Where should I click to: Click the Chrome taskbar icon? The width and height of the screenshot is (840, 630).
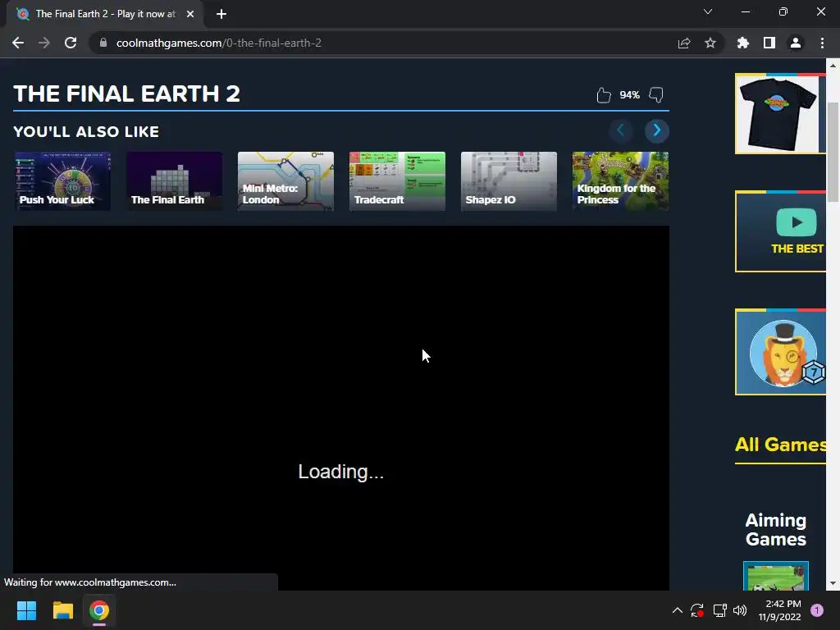[x=99, y=610]
